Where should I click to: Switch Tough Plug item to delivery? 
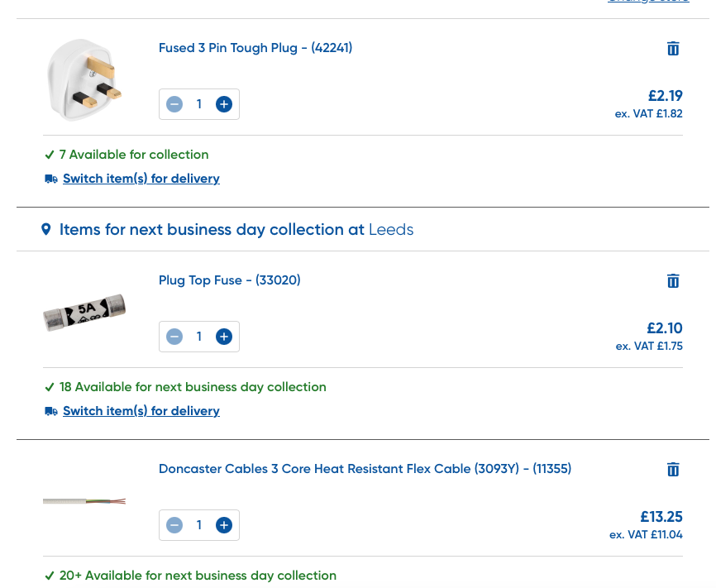pyautogui.click(x=141, y=179)
